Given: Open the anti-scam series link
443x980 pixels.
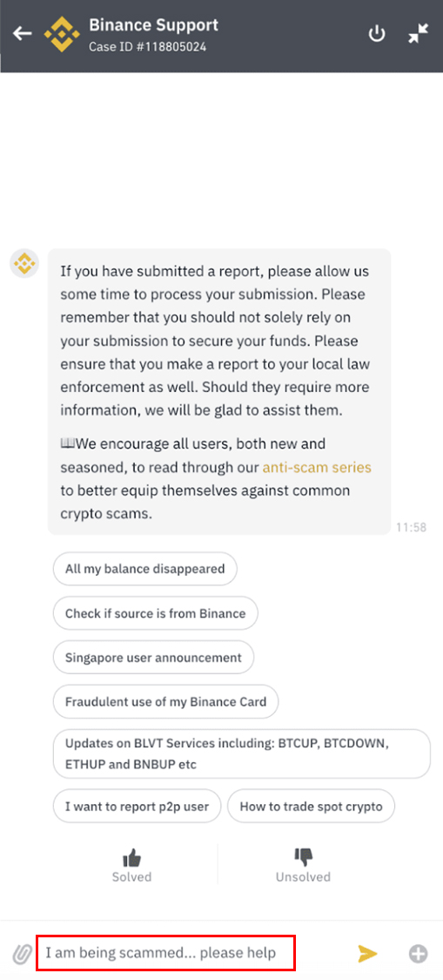Looking at the screenshot, I should (x=317, y=467).
